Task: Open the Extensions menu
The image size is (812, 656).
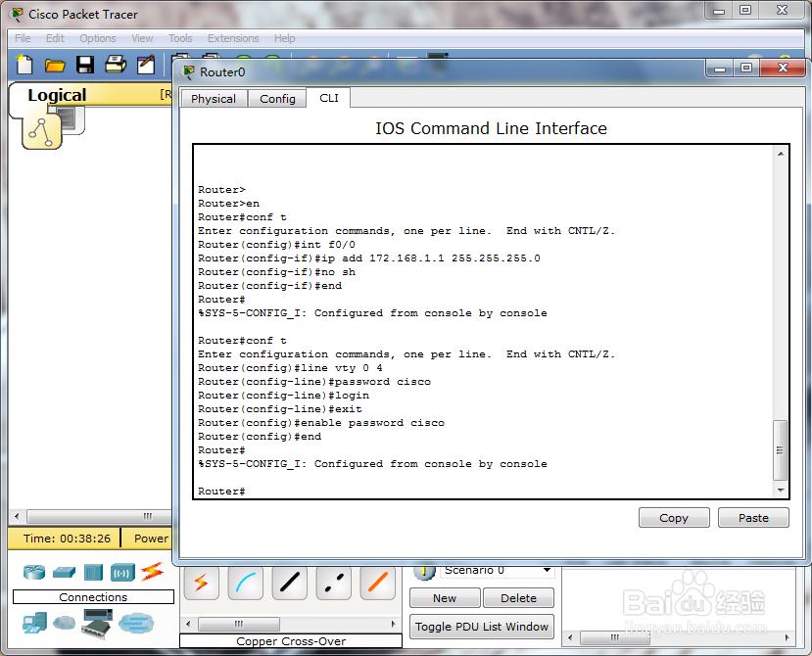Action: [x=233, y=38]
